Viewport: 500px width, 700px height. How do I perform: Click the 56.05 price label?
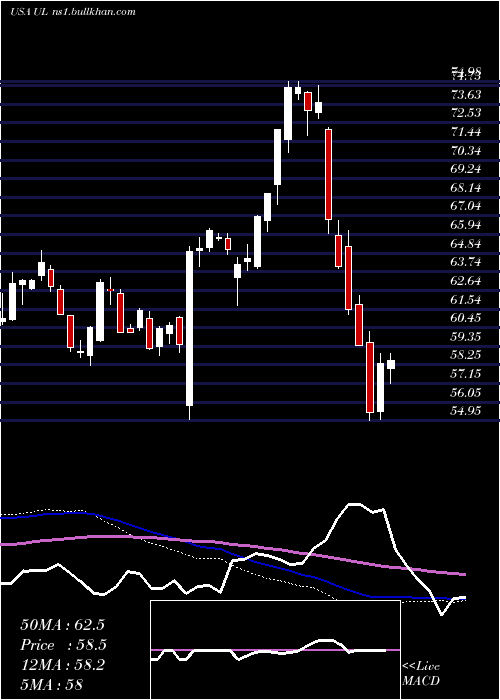(x=466, y=393)
